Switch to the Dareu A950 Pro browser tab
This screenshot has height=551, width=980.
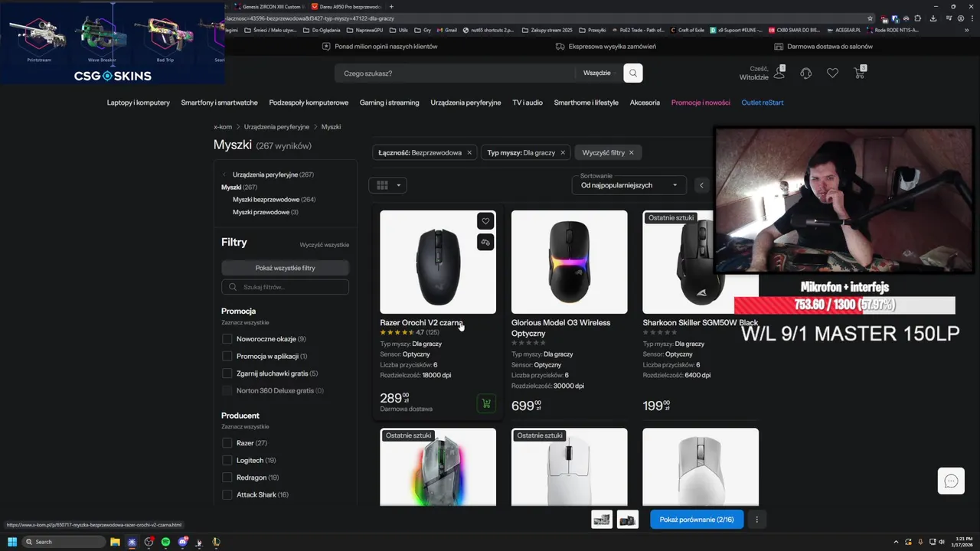tap(345, 6)
